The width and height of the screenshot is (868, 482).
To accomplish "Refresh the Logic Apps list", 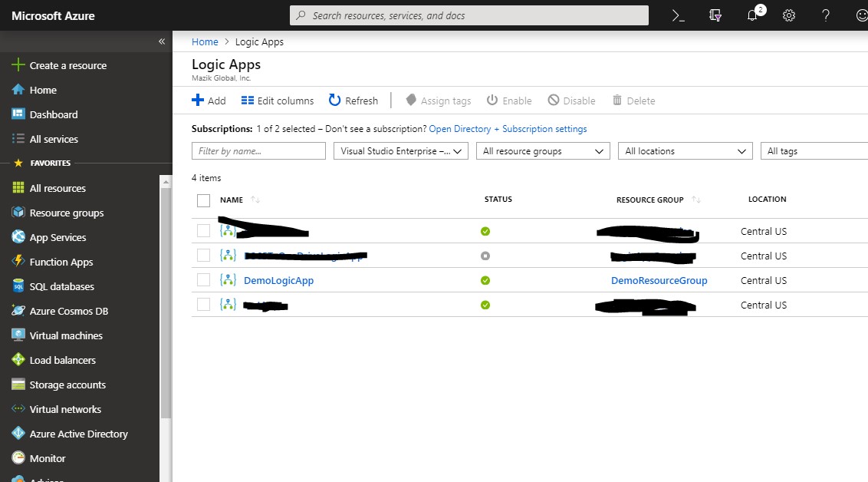I will (353, 100).
